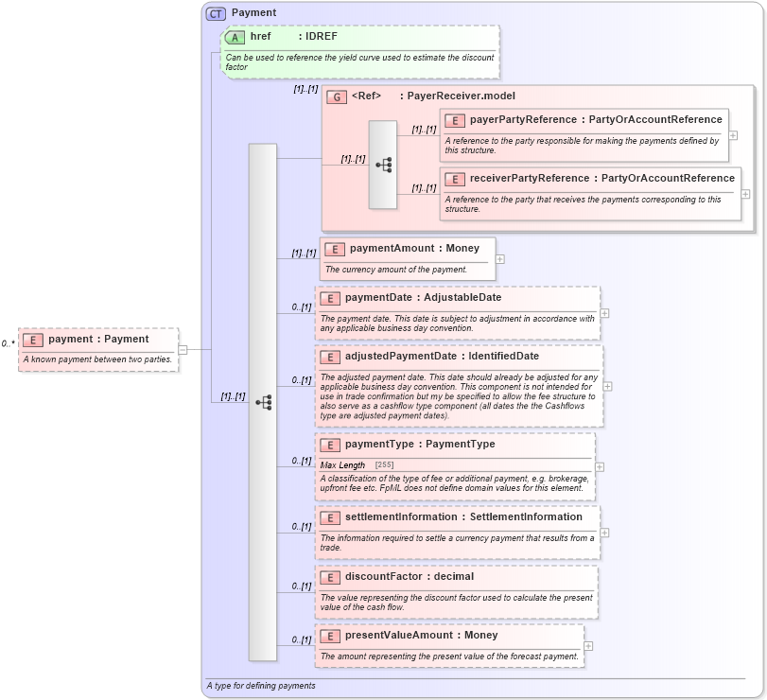Click the E icon of paymentType

330,446
